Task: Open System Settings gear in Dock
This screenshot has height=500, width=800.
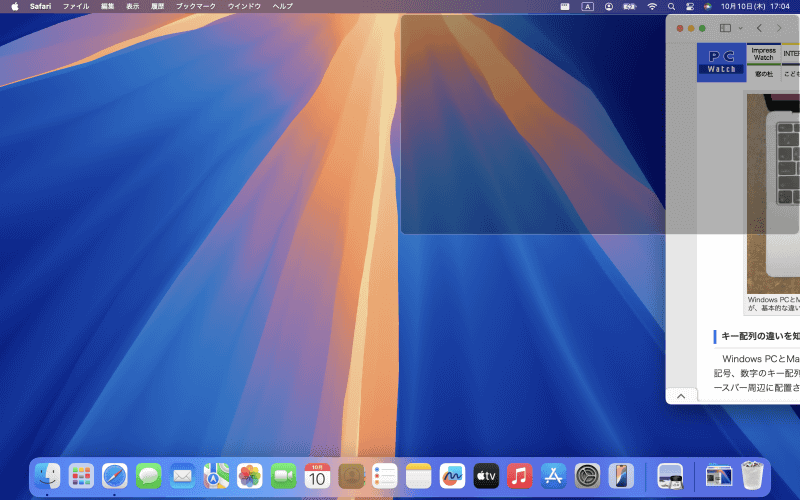Action: click(x=587, y=477)
